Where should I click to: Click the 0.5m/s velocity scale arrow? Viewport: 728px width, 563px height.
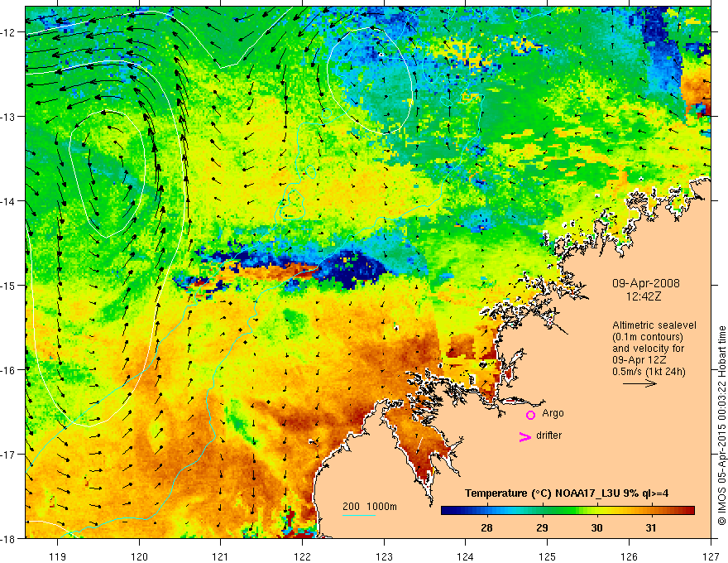(639, 383)
